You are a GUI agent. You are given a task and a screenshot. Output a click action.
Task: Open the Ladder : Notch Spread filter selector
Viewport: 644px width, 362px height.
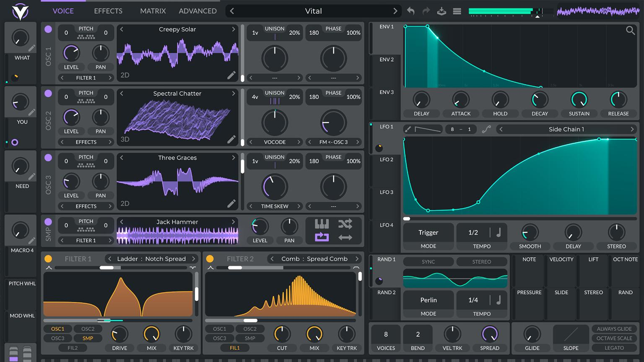[151, 259]
